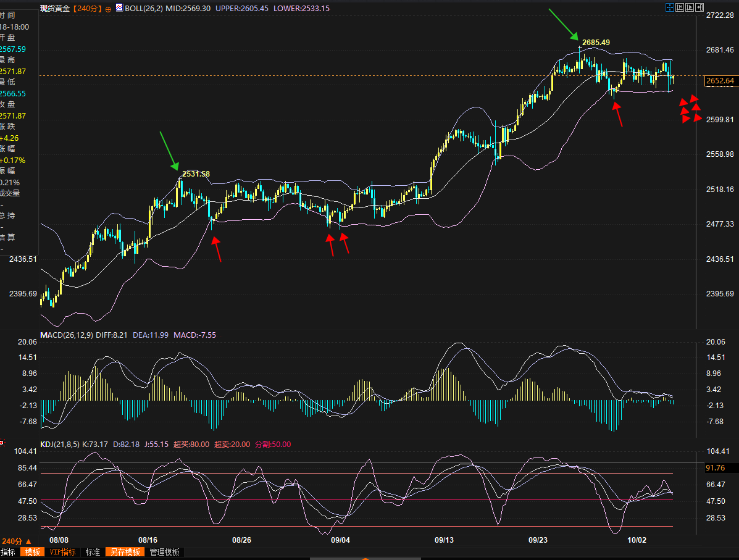Image resolution: width=739 pixels, height=560 pixels.
Task: Click the play-forward chart axis icon
Action: pos(689,8)
